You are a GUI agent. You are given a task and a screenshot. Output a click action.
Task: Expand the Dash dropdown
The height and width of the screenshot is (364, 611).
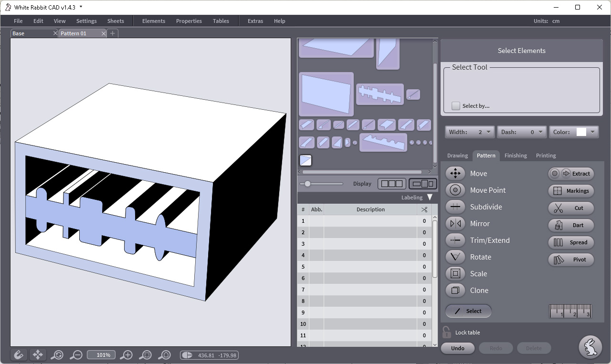(x=521, y=132)
